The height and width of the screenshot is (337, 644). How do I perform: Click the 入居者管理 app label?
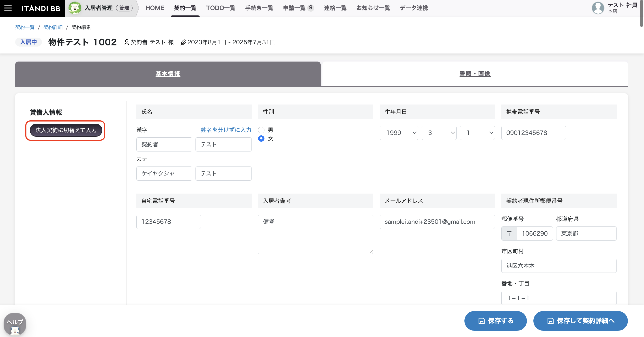click(99, 8)
